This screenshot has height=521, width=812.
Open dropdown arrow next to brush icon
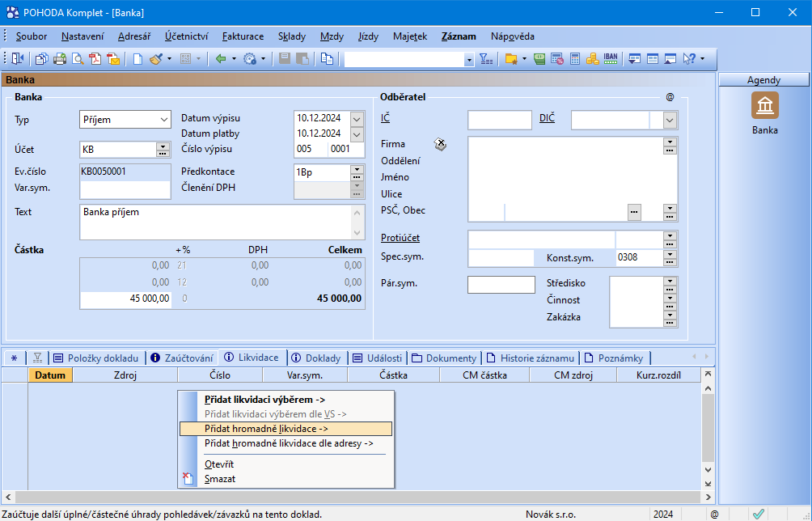[x=169, y=59]
